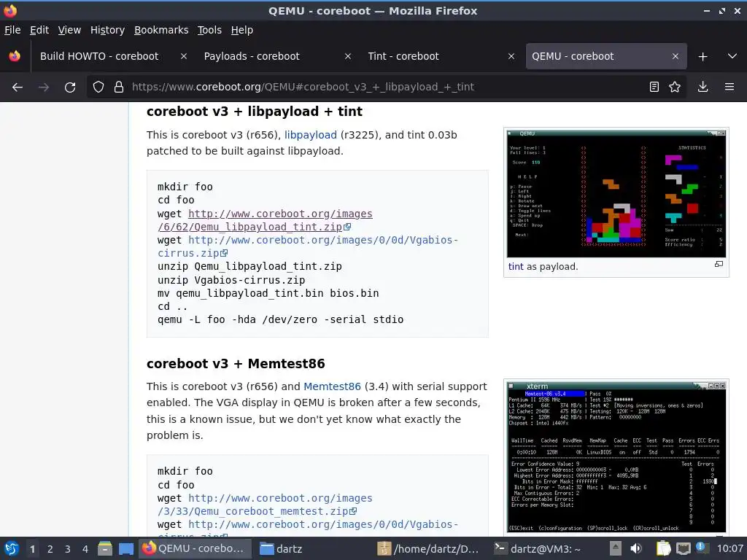Image resolution: width=747 pixels, height=560 pixels.
Task: Open a new tab with plus button
Action: pyautogui.click(x=703, y=57)
